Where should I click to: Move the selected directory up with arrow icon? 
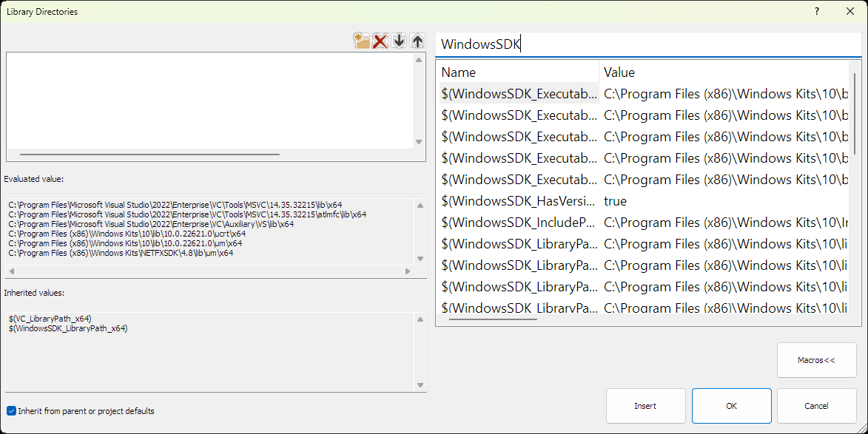click(x=417, y=41)
